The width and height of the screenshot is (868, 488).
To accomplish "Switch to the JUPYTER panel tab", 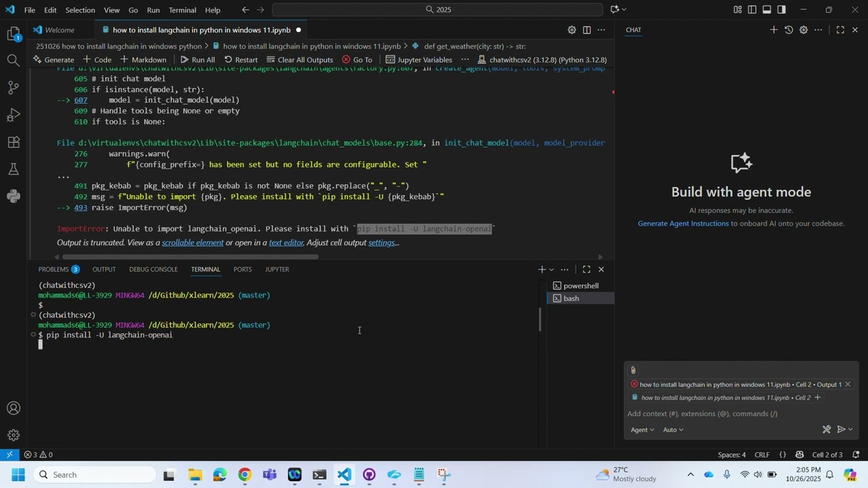I will 277,269.
